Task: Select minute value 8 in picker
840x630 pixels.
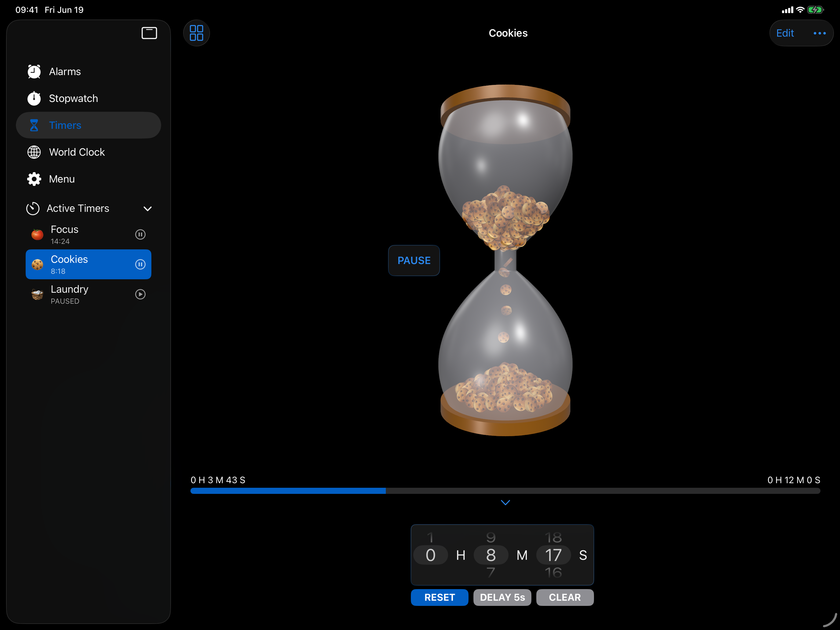Action: (x=491, y=555)
